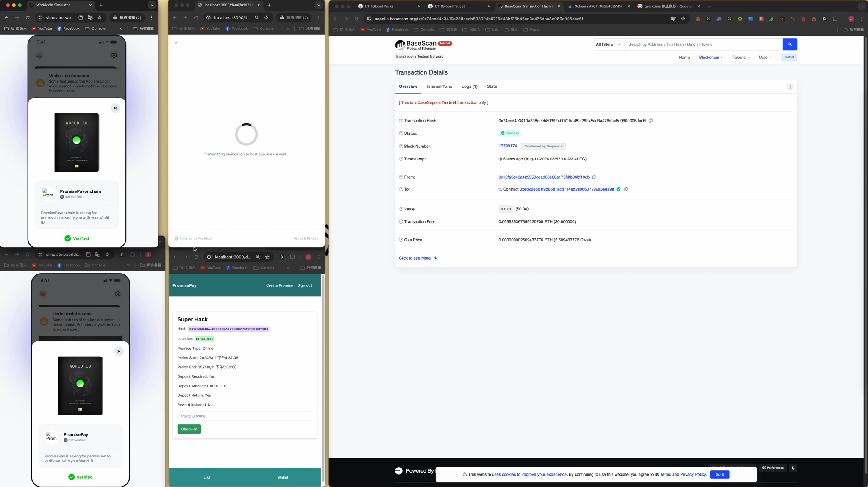The width and height of the screenshot is (868, 487).
Task: Click Create Promise in PromisePay header
Action: [279, 285]
